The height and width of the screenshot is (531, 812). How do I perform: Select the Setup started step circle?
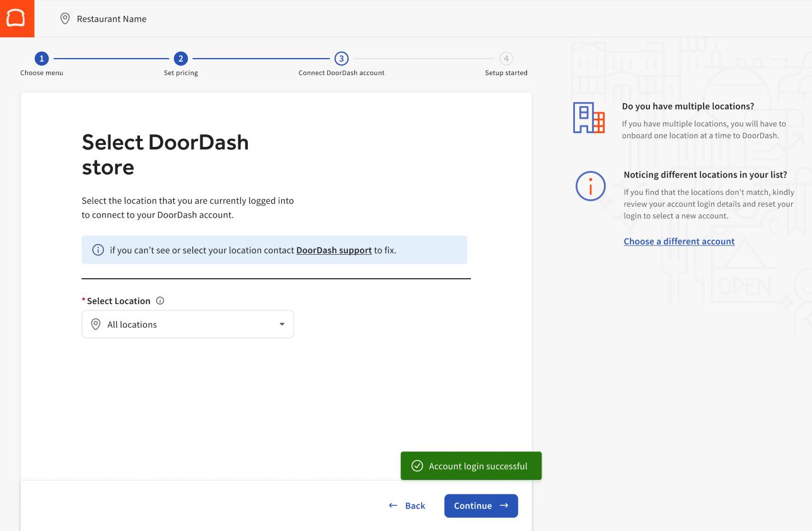[x=506, y=58]
